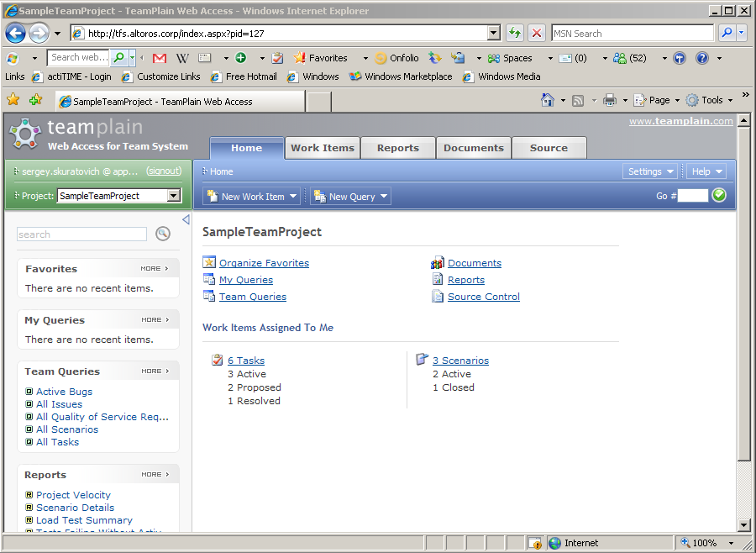Image resolution: width=756 pixels, height=553 pixels.
Task: Open the Active Bugs team query
Action: tap(64, 392)
